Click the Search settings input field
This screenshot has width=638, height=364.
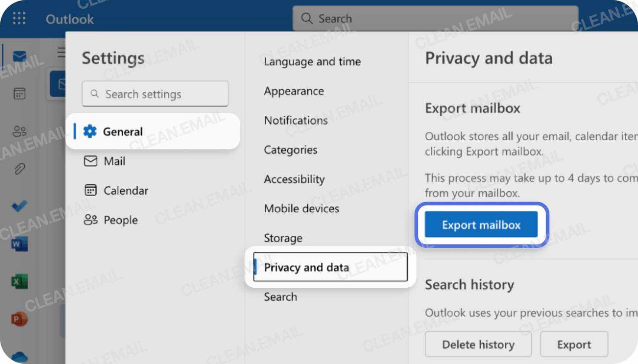tap(155, 94)
